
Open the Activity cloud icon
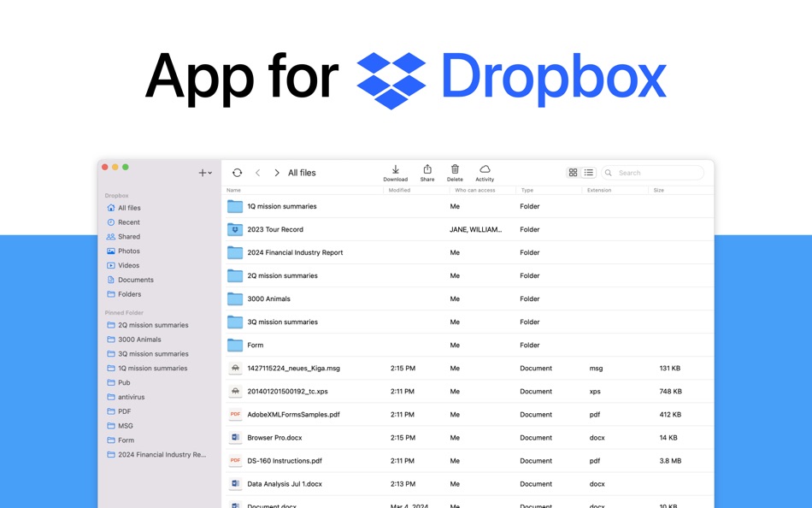[485, 173]
